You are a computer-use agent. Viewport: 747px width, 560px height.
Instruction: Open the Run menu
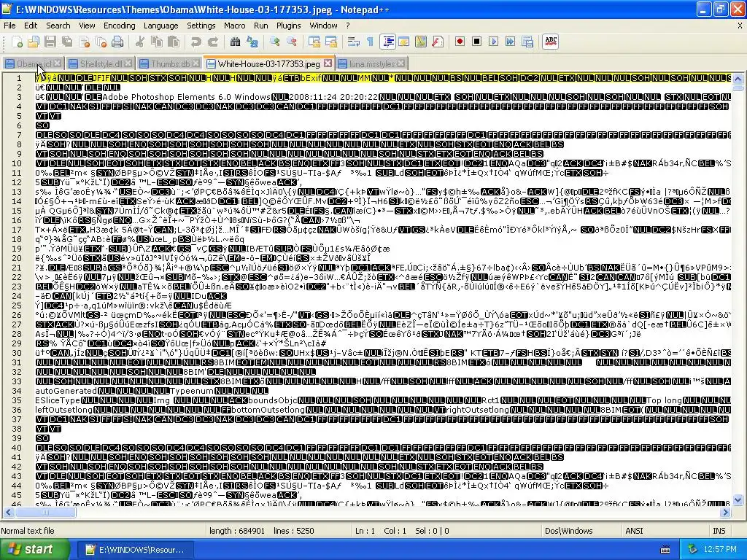pyautogui.click(x=260, y=26)
